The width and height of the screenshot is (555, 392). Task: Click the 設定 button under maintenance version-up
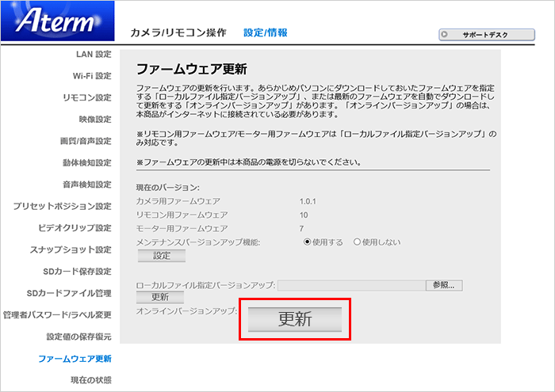click(x=162, y=256)
